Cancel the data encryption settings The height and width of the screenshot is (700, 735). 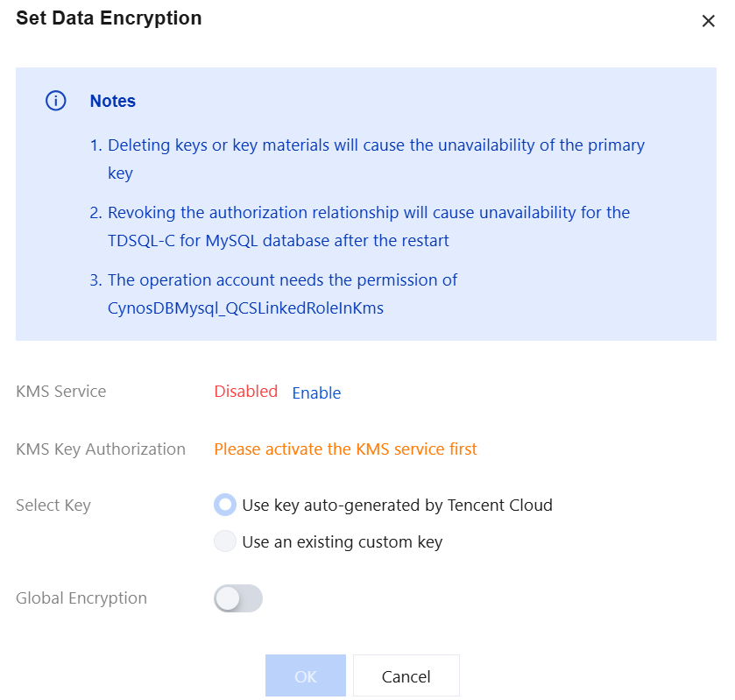(x=406, y=676)
